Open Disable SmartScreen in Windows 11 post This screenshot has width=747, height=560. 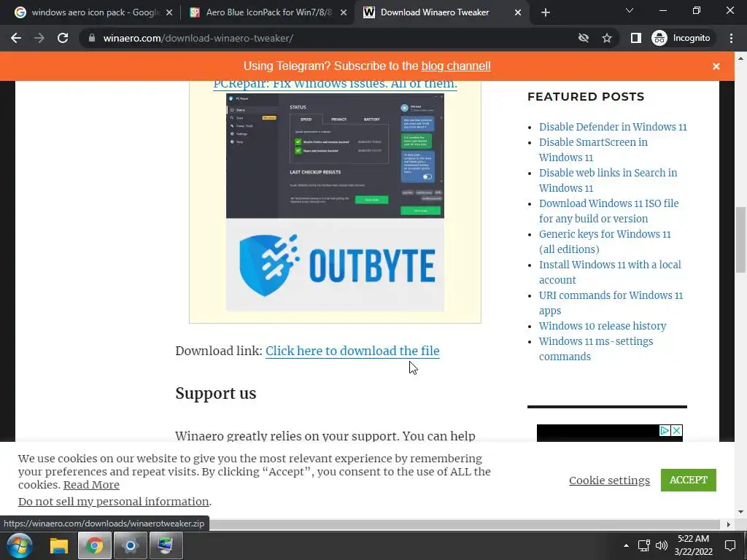(x=593, y=149)
